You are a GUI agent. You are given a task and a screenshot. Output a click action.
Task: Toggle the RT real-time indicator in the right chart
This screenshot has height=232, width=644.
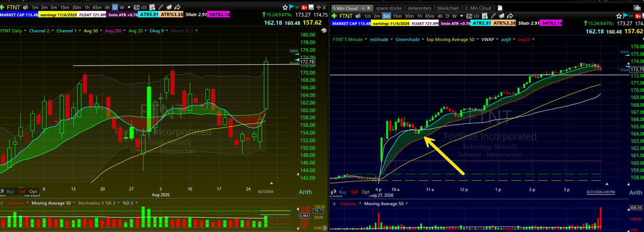pyautogui.click(x=631, y=16)
